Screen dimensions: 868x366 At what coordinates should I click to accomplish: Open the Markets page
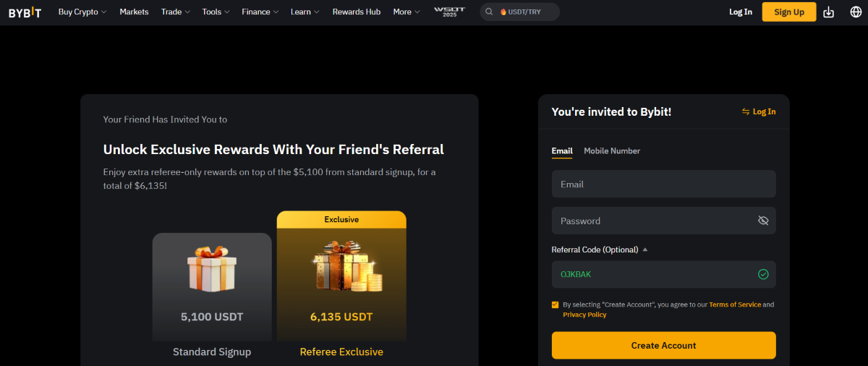tap(134, 12)
